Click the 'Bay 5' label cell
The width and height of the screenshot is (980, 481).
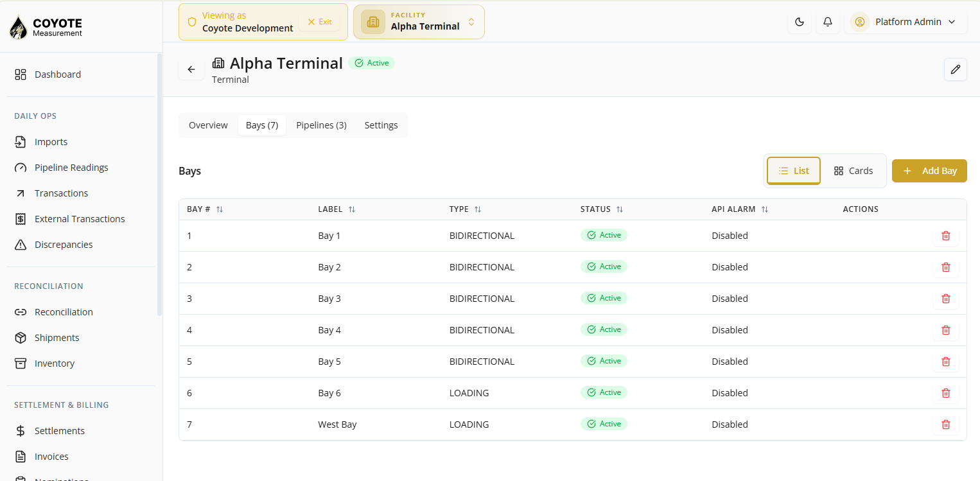(x=329, y=362)
